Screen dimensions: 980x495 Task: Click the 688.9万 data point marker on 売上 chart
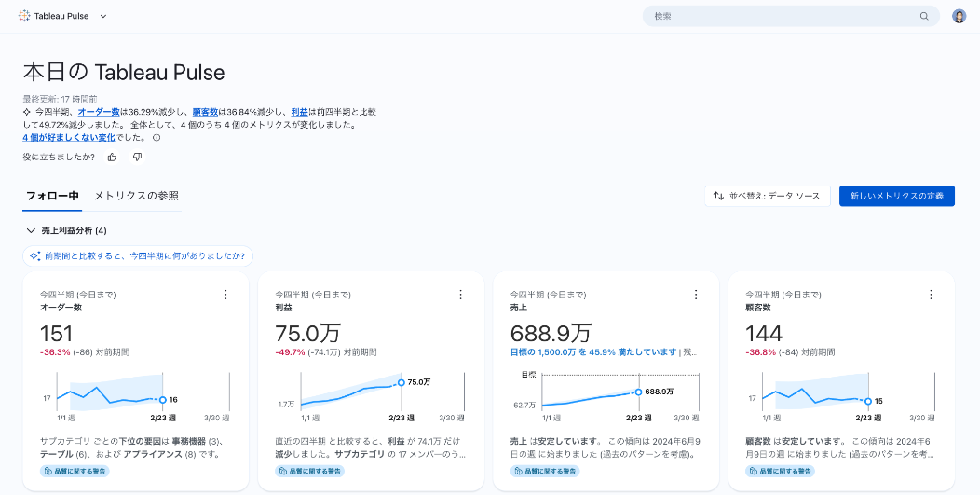click(x=638, y=392)
